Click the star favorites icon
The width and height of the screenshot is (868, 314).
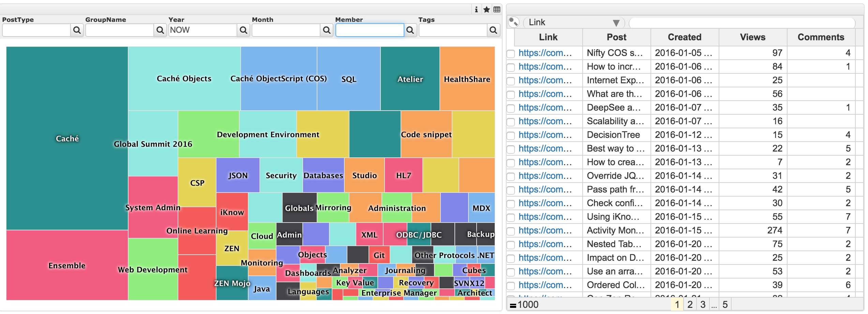coord(487,10)
